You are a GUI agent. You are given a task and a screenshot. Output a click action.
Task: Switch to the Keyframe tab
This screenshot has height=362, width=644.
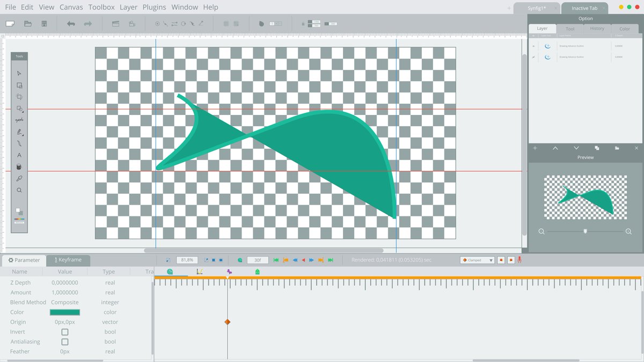[68, 260]
